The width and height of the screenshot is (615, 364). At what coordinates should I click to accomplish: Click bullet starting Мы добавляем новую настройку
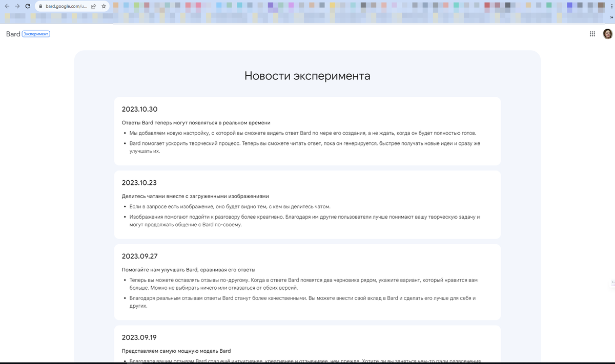pyautogui.click(x=302, y=133)
